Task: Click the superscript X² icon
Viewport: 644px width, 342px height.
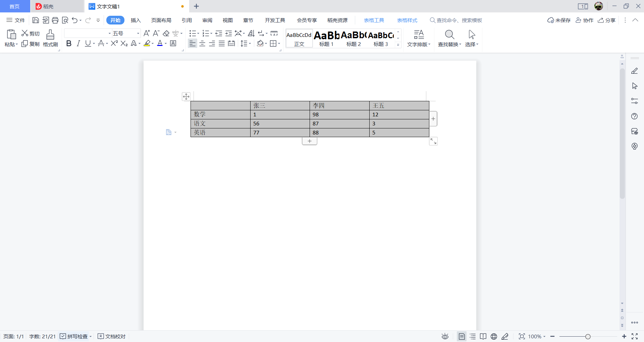Action: 114,44
